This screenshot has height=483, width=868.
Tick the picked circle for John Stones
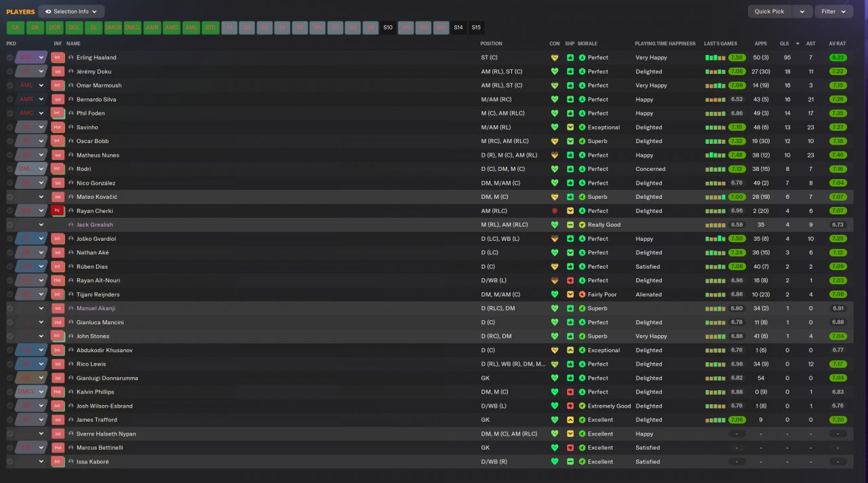coord(10,336)
